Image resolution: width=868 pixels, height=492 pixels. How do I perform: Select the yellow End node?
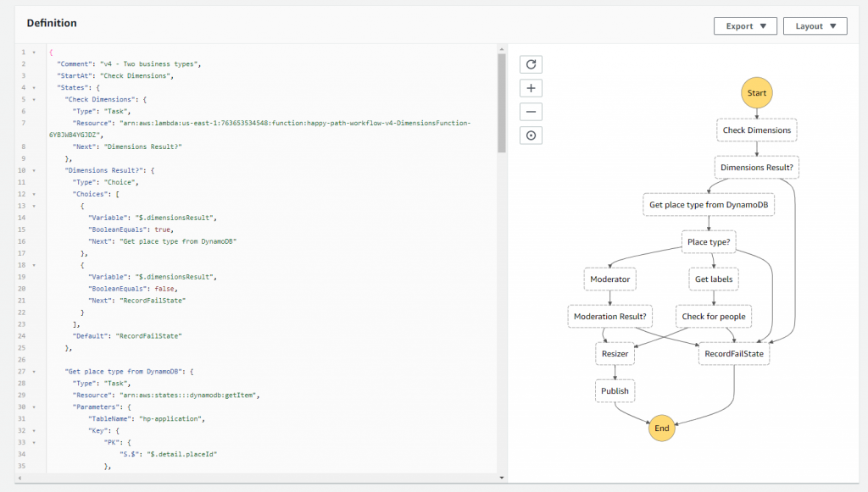click(x=662, y=428)
